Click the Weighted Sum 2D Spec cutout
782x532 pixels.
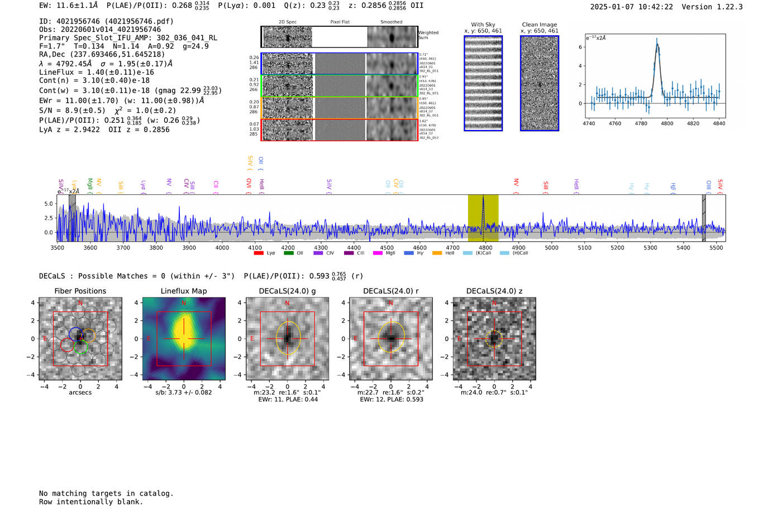point(287,37)
